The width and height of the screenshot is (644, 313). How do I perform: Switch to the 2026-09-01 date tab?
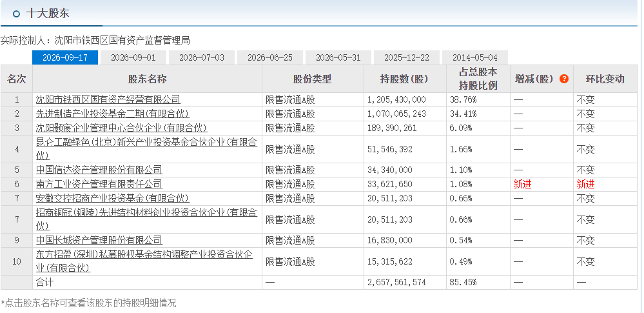133,57
